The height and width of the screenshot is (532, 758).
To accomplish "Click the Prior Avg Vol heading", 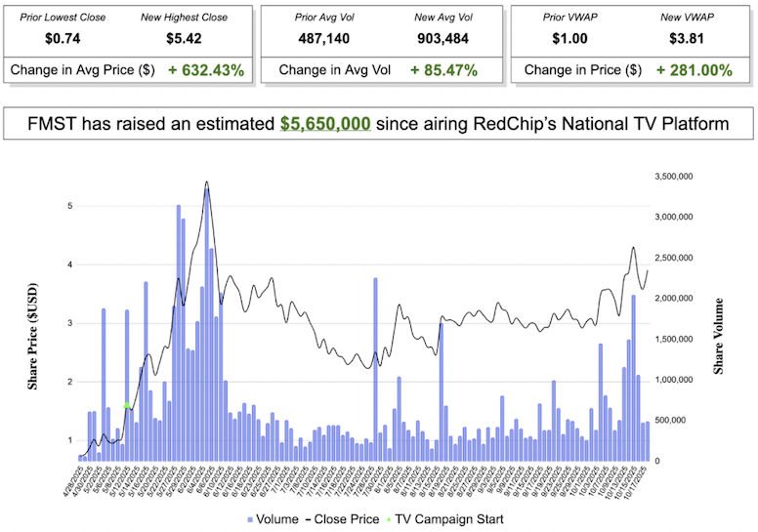I will [324, 18].
